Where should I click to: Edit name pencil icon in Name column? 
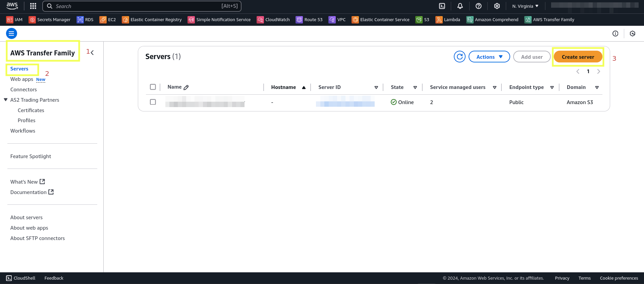(x=186, y=87)
